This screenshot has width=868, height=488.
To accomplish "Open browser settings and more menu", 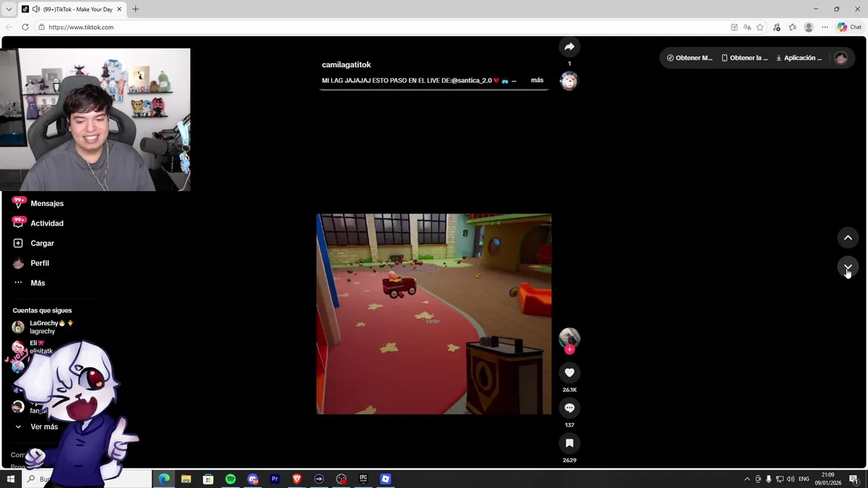I will (x=825, y=27).
